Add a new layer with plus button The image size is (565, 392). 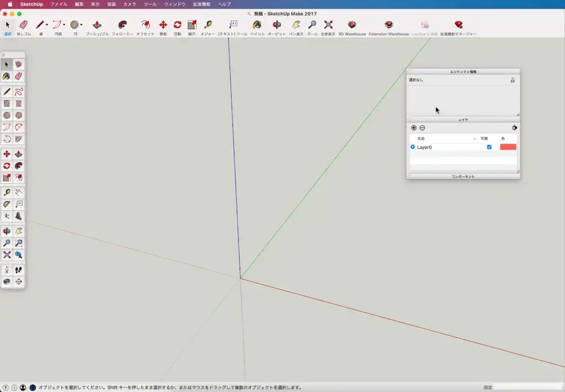click(414, 128)
